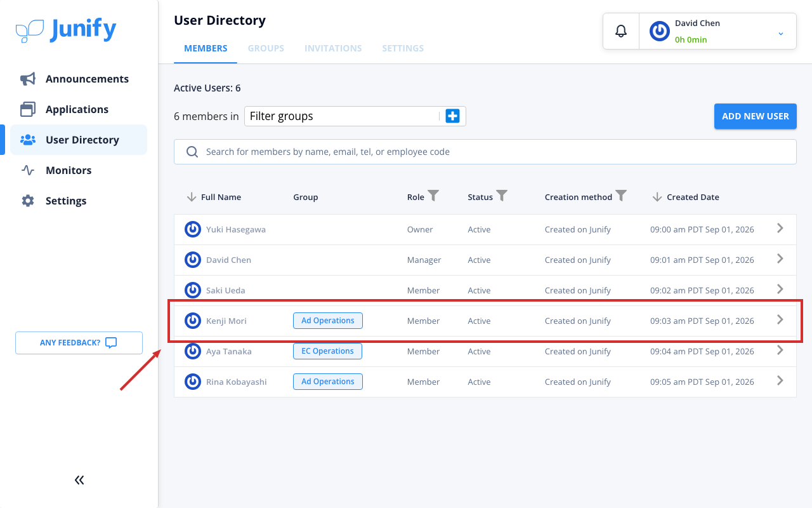
Task: Collapse the sidebar with double chevron
Action: (x=79, y=480)
